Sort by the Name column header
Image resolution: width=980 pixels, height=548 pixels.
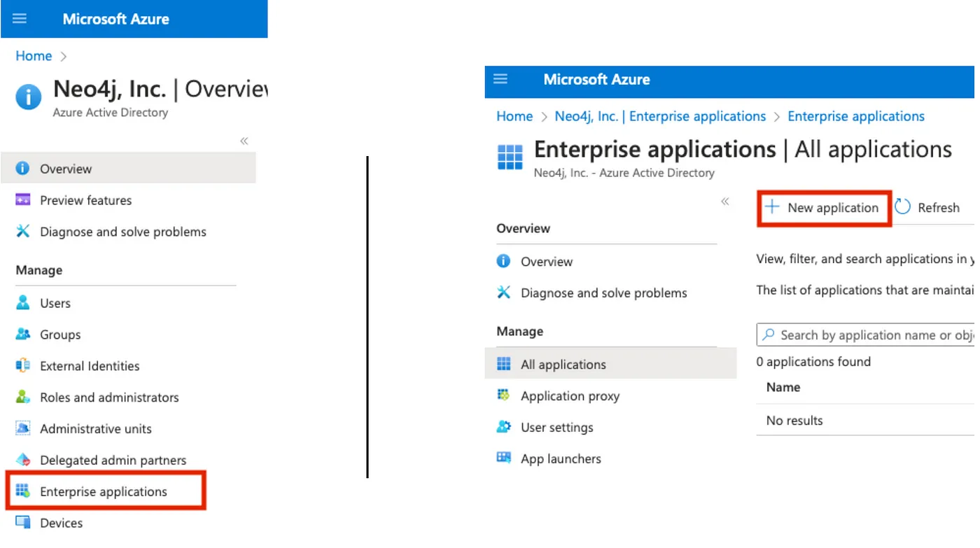[783, 387]
